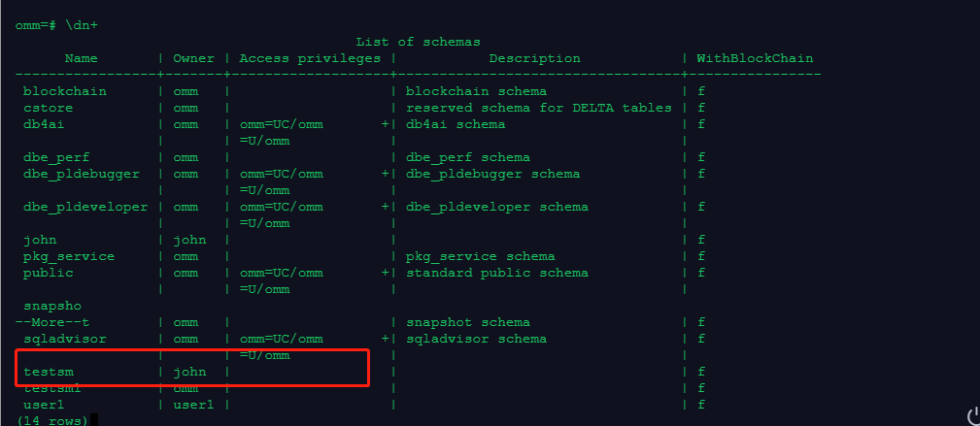
Task: Click the terminal cursor block after (14 rows)
Action: [x=94, y=420]
